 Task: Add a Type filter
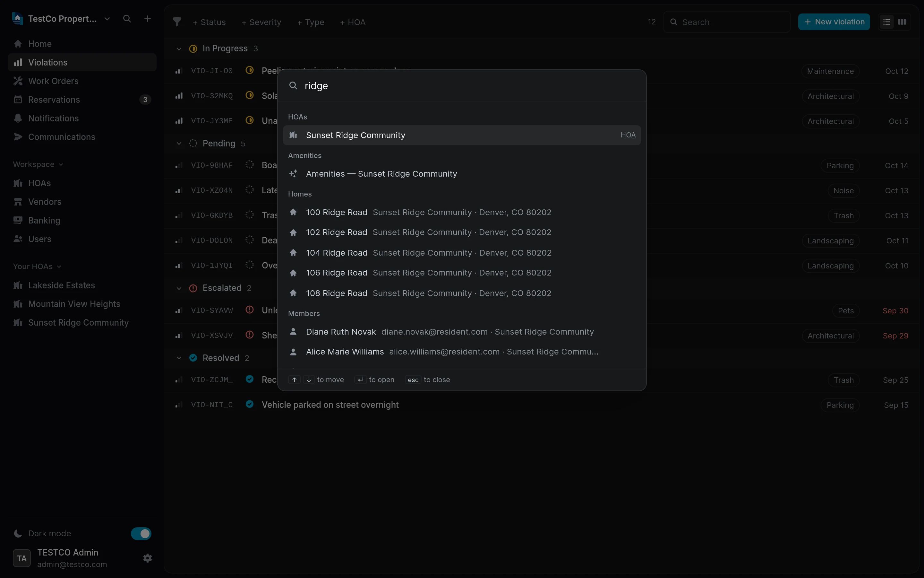(311, 22)
